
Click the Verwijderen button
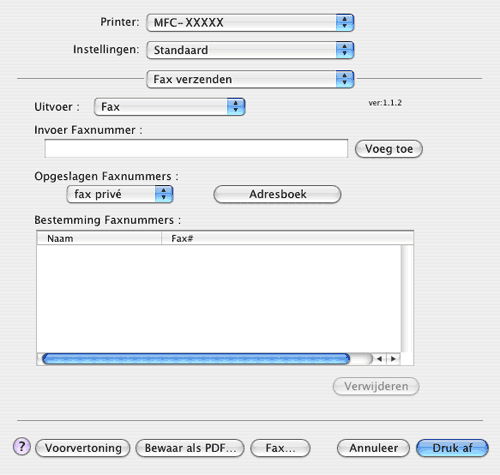(376, 386)
